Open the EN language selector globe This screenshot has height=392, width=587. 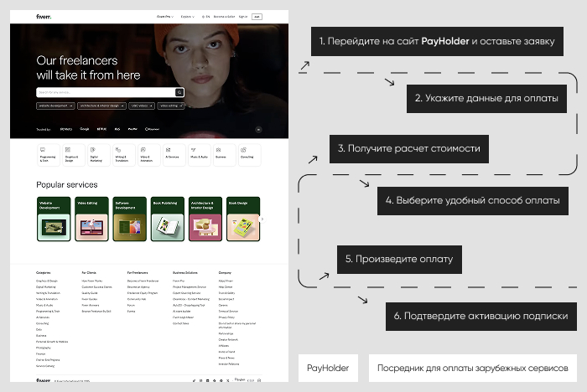[206, 17]
